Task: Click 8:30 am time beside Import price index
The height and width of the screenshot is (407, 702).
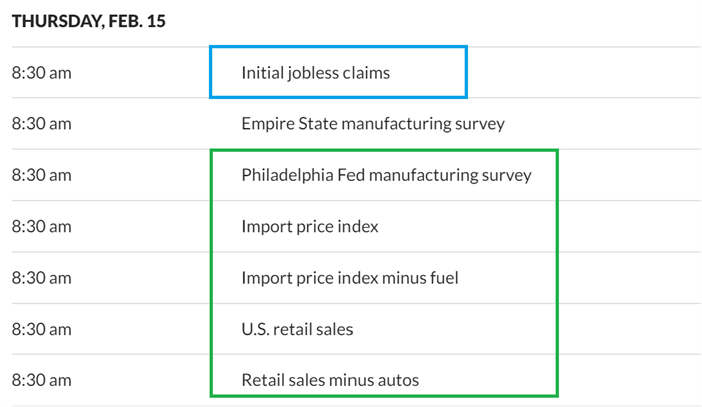Action: (x=42, y=226)
